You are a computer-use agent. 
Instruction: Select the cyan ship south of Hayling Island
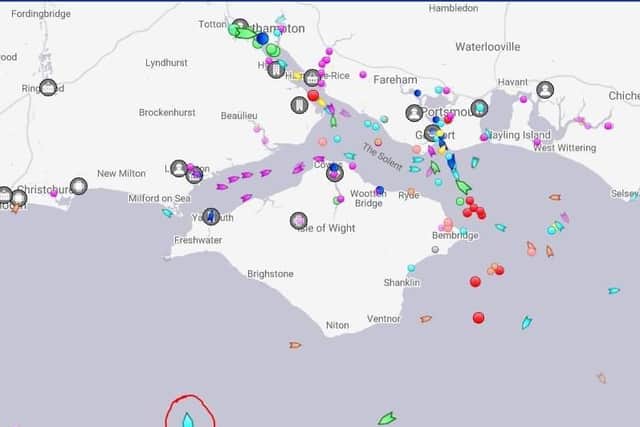click(475, 162)
